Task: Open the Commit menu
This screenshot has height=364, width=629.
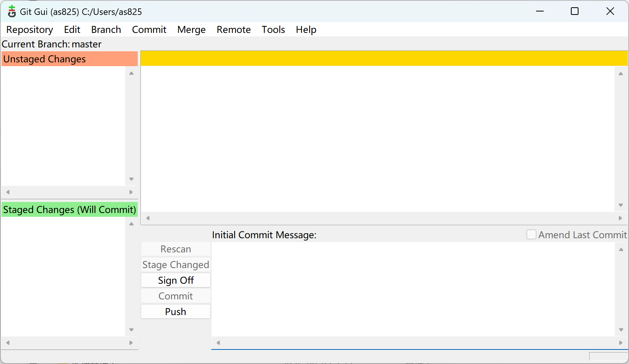Action: 149,29
